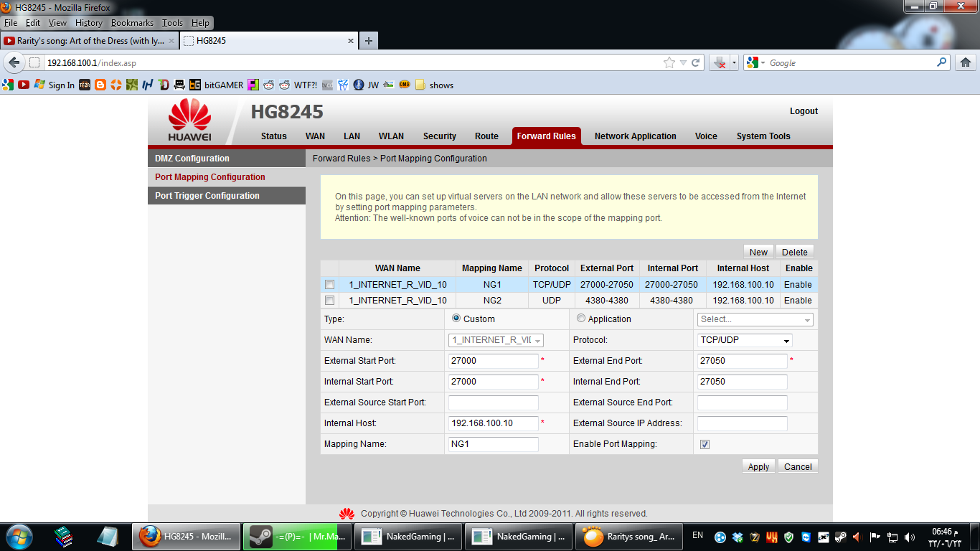Open the Security tab
Screen dimensions: 980x551
[440, 136]
